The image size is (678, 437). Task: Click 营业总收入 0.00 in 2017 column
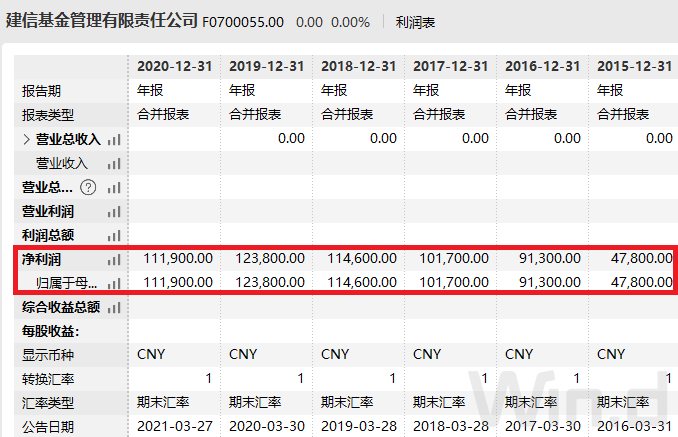click(475, 138)
